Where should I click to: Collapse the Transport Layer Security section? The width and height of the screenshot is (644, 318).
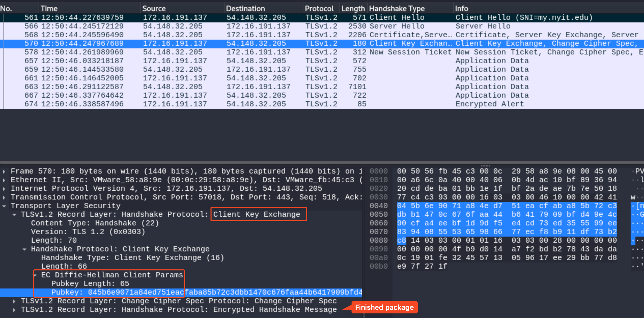click(x=4, y=206)
